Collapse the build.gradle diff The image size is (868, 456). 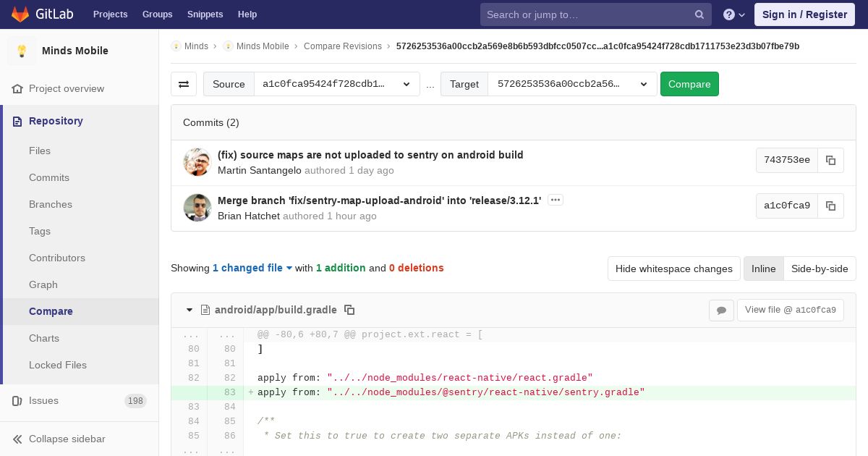tap(190, 310)
